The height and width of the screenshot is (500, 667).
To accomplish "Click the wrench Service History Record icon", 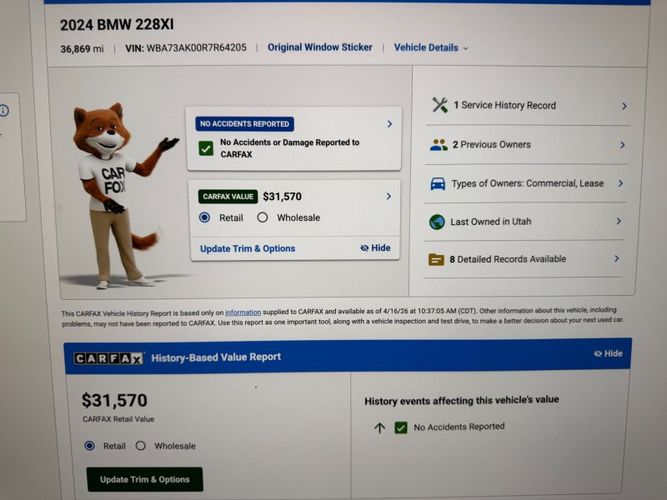I will [x=439, y=105].
